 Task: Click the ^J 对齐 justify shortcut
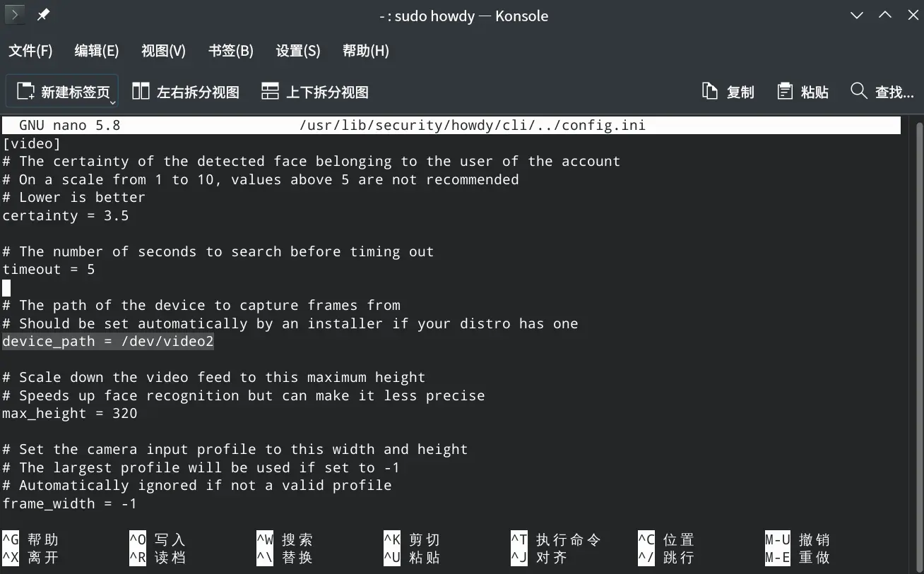coord(539,558)
